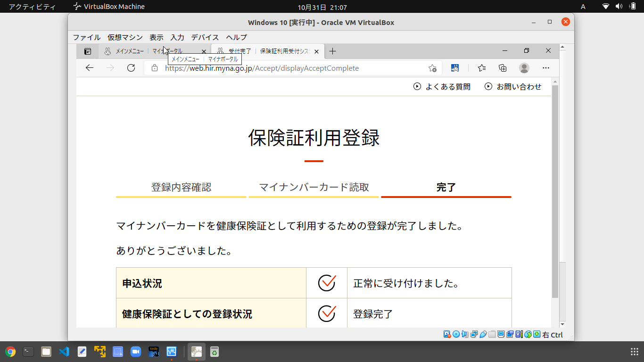644x362 pixels.
Task: Open the ヘルプ menu in VirtualBox
Action: (235, 37)
